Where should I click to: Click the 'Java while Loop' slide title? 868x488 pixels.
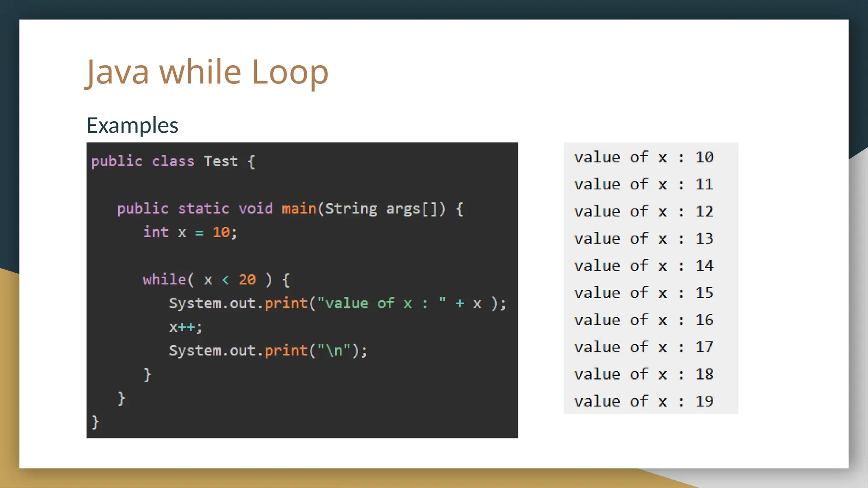click(x=207, y=72)
